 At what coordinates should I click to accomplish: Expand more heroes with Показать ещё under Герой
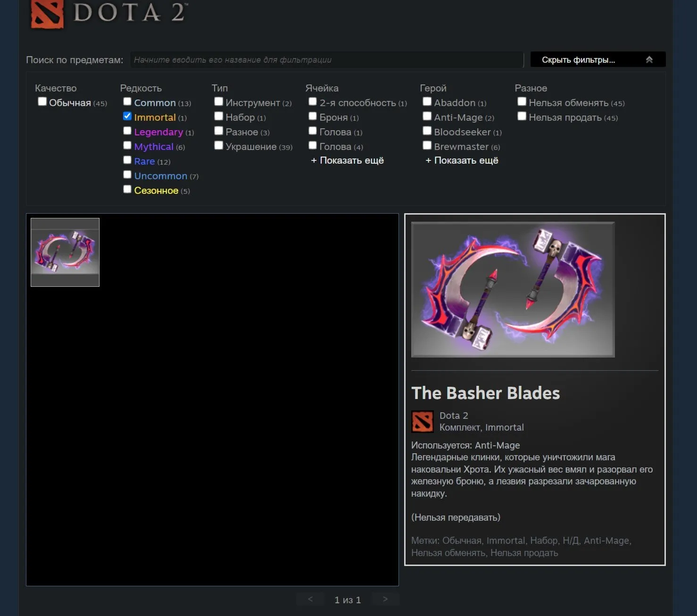(462, 160)
